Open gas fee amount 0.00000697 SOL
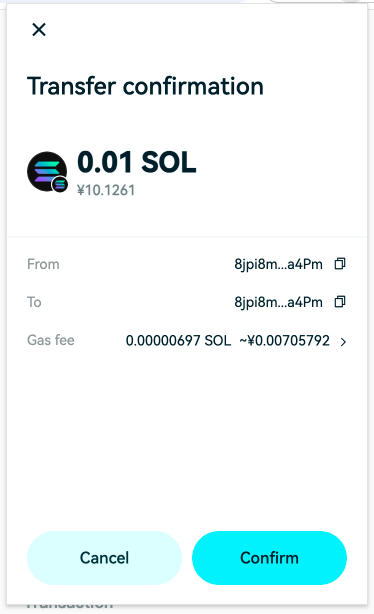The height and width of the screenshot is (614, 374). click(178, 341)
